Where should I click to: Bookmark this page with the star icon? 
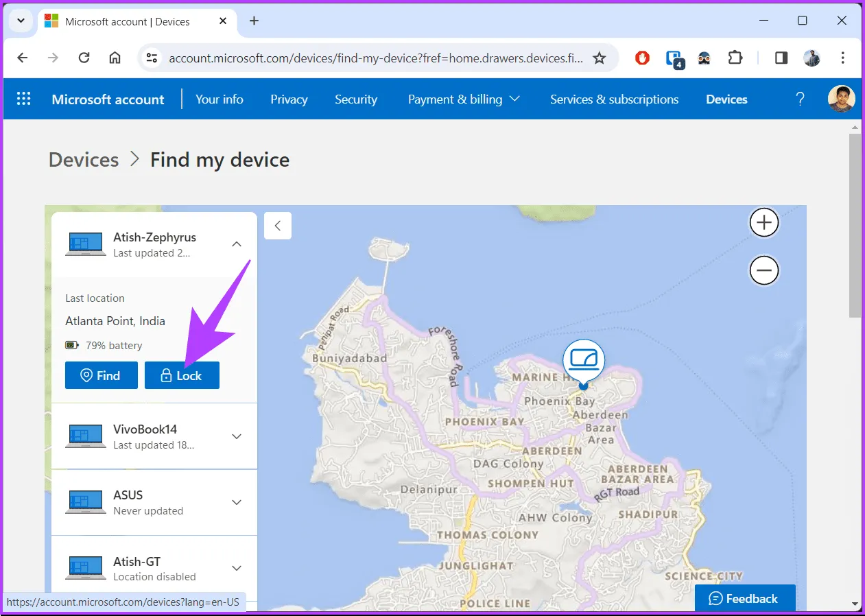(599, 58)
